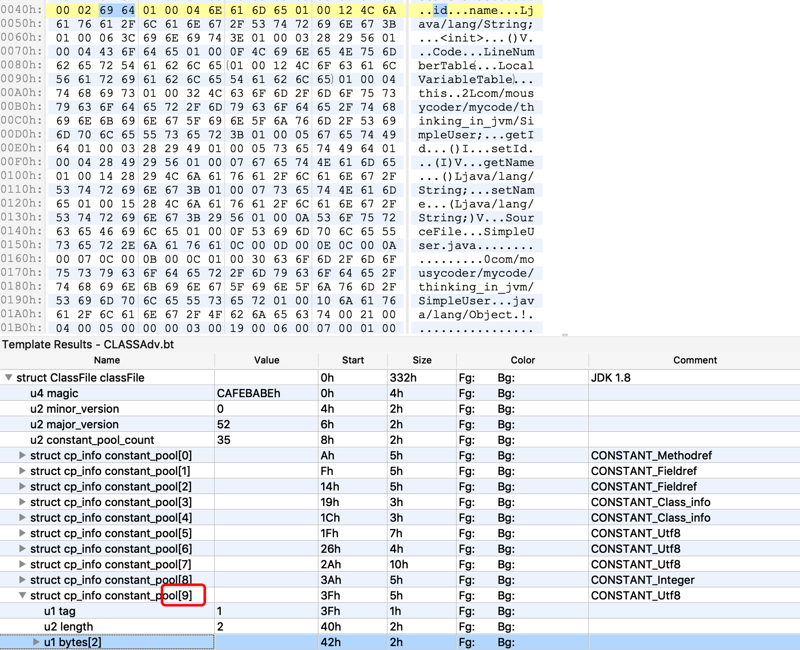Collapse the struct ClassFile classFile node
Screen dimensions: 800x650
pos(8,378)
